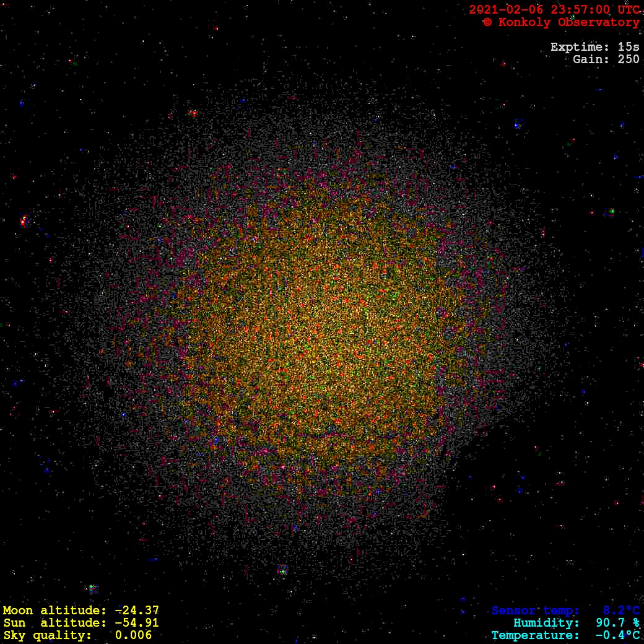This screenshot has width=644, height=644.
Task: Click the Humidity label
Action: (x=546, y=623)
